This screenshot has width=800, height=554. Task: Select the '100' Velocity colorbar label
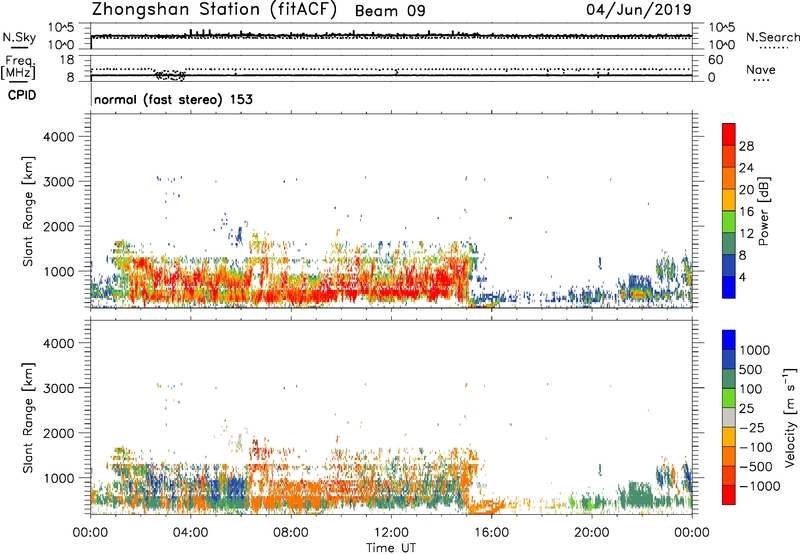click(750, 389)
